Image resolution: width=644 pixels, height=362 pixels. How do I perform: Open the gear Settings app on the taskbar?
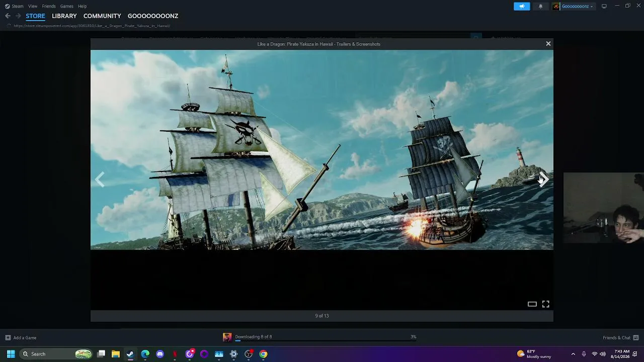233,354
